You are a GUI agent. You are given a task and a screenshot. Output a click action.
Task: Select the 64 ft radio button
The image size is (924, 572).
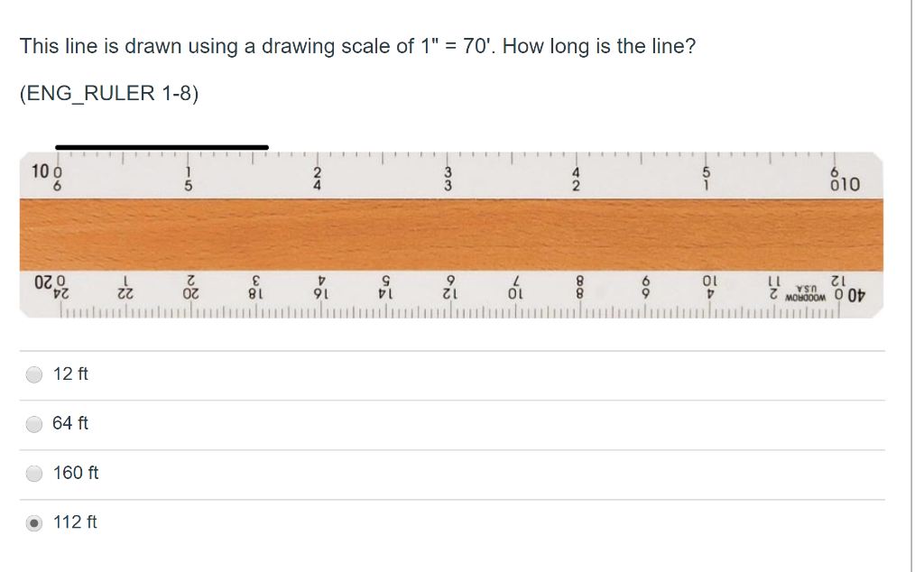33,423
